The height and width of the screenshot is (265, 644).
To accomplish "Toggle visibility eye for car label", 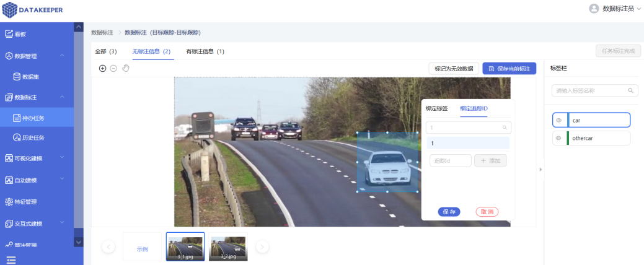I will [x=558, y=120].
